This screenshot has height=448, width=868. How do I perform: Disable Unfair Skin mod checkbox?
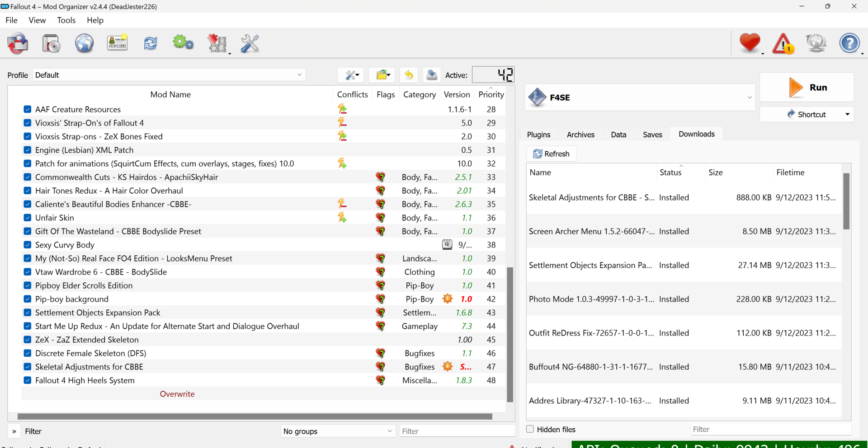pos(28,218)
